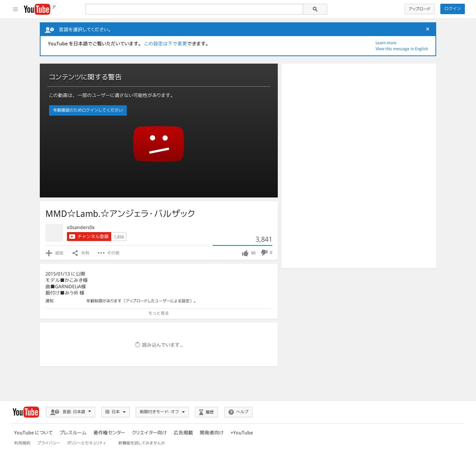Subscribe with チャンネル登録 button
This screenshot has height=453, width=476.
pos(89,237)
